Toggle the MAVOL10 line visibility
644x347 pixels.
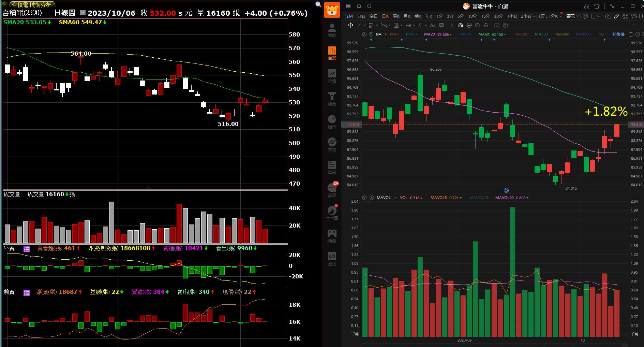[x=479, y=198]
